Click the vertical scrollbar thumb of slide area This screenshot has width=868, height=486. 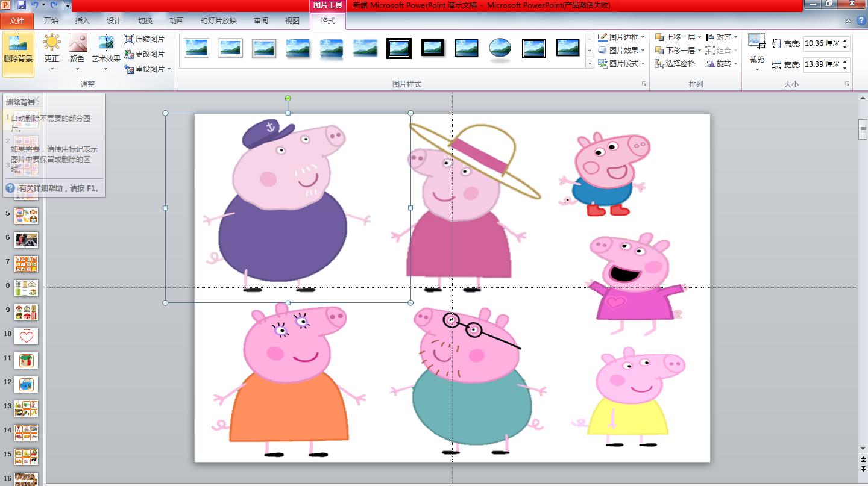click(863, 129)
